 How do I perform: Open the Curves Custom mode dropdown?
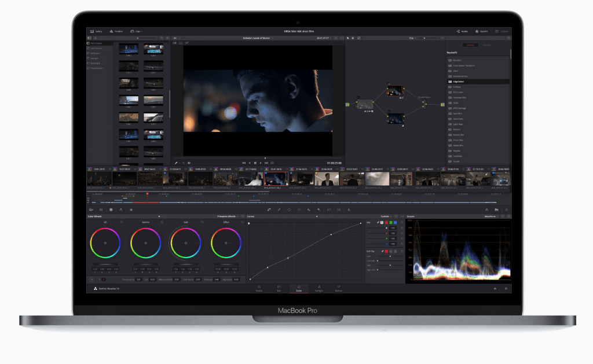point(386,216)
